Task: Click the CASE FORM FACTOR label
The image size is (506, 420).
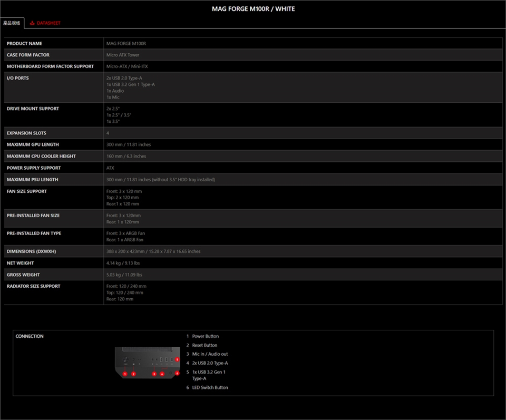Action: click(28, 55)
